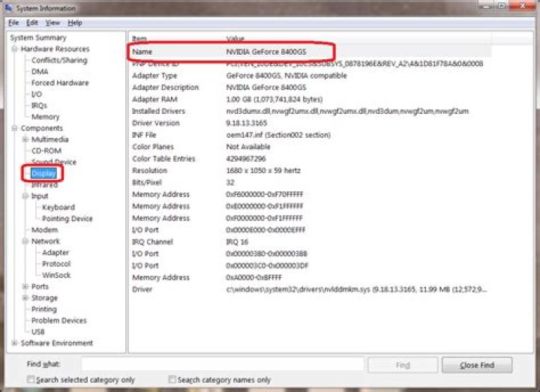Select the DMA tree item
The height and width of the screenshot is (392, 540).
click(x=40, y=72)
